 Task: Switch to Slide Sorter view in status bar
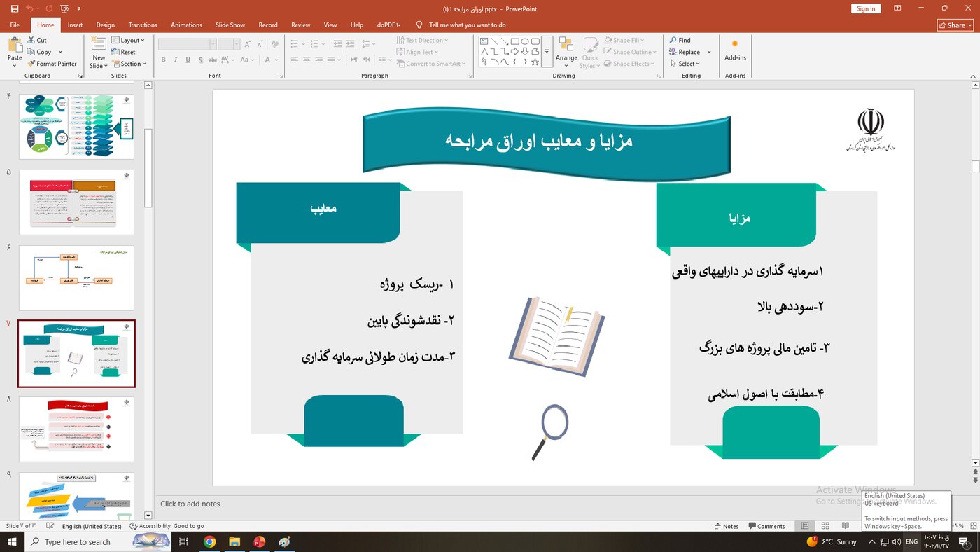[825, 526]
